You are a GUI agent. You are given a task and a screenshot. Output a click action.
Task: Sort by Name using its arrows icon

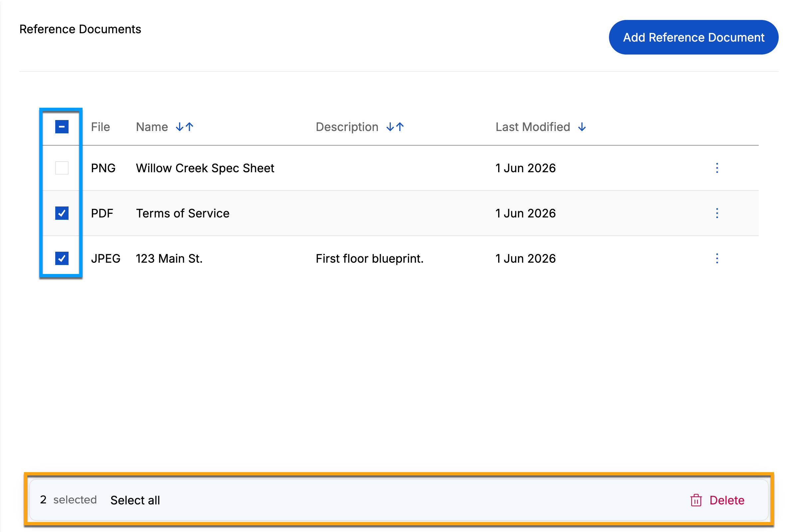point(184,127)
